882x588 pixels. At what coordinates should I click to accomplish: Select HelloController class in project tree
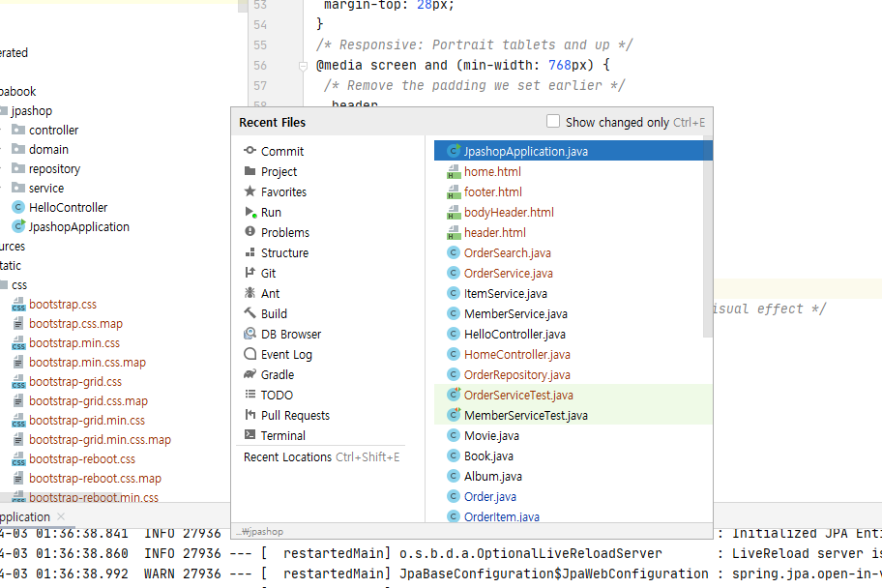(x=60, y=207)
